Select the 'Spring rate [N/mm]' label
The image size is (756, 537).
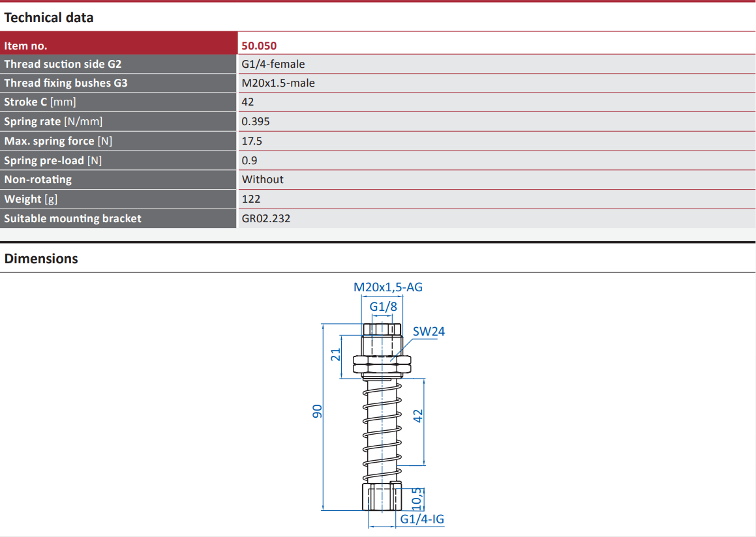point(53,121)
